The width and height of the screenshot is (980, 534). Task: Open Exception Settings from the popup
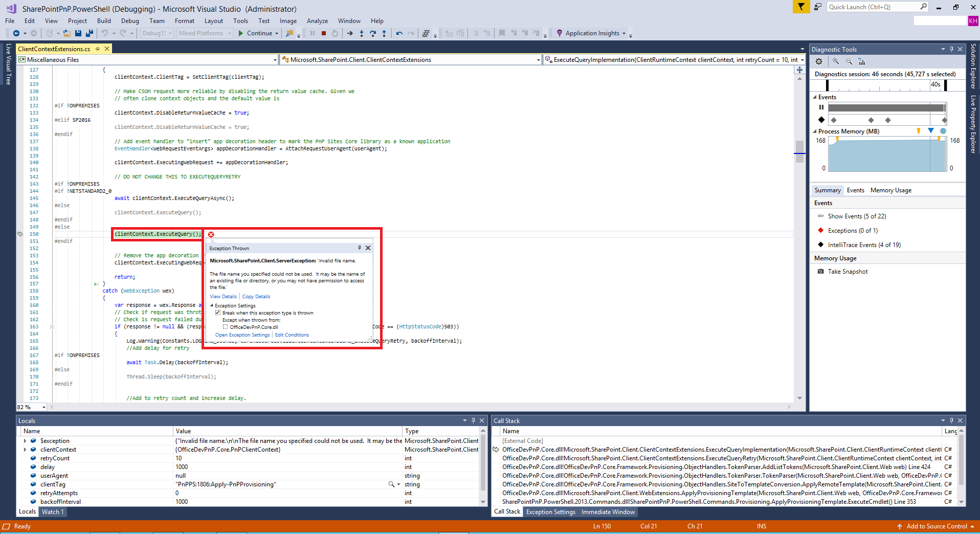(242, 335)
